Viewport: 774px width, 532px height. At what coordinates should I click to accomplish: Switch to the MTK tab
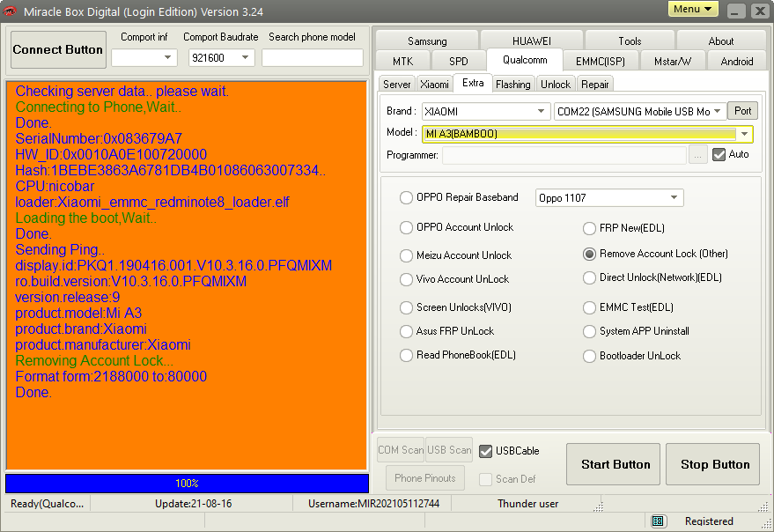point(402,62)
